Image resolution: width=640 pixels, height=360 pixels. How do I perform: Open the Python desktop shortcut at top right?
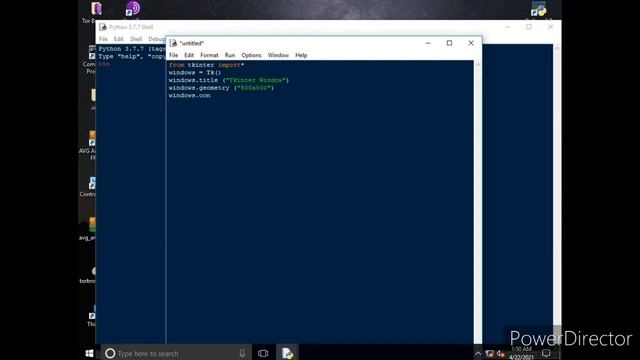pyautogui.click(x=539, y=9)
